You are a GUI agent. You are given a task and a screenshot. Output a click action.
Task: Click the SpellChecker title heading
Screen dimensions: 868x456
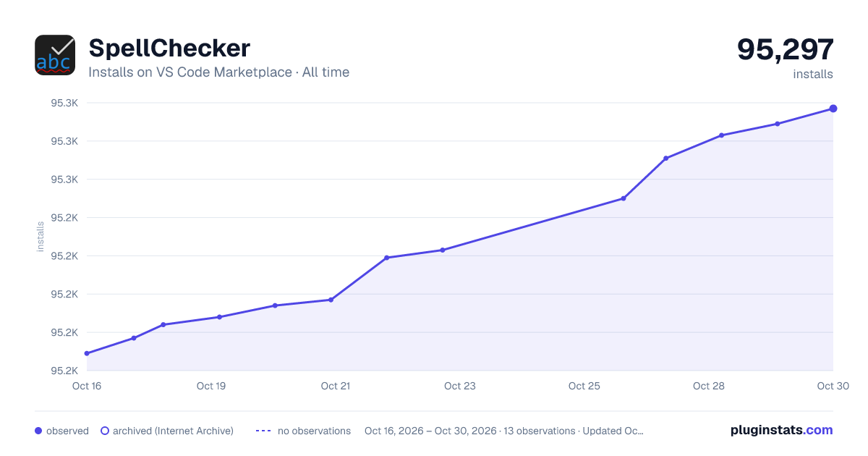169,48
